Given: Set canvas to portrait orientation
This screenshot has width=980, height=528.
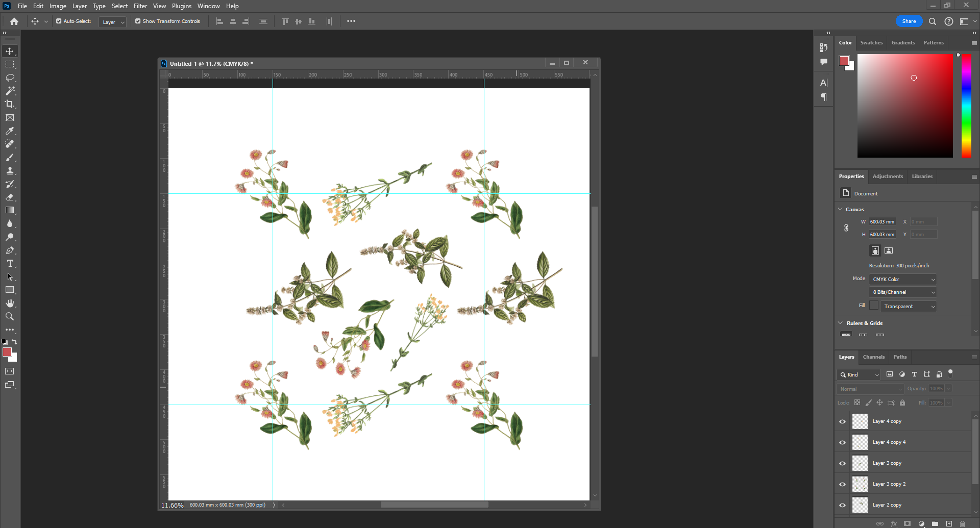Looking at the screenshot, I should [875, 250].
